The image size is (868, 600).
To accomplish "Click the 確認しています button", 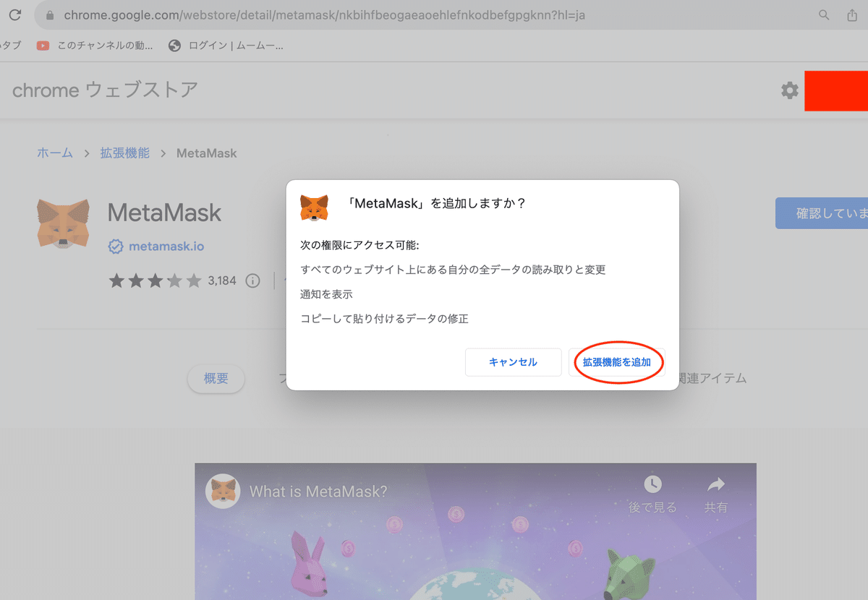I will click(x=822, y=213).
